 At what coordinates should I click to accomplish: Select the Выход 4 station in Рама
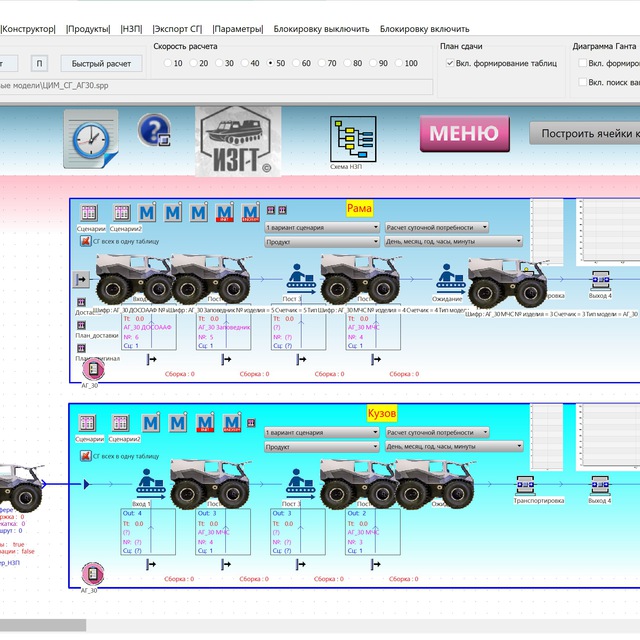[600, 280]
